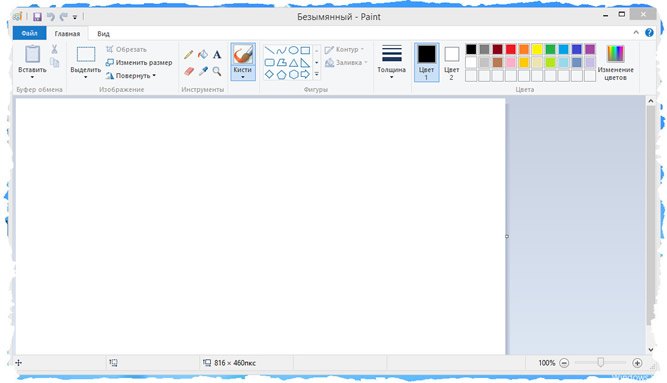The height and width of the screenshot is (383, 667).
Task: Select the Magnifier tool
Action: coord(217,71)
